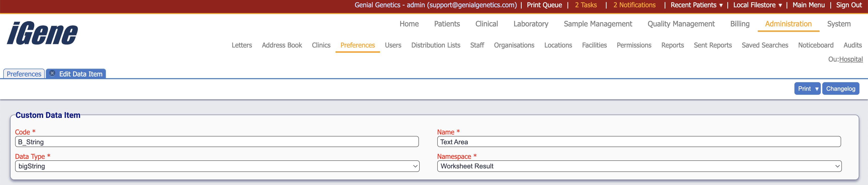Click the Changelog button
This screenshot has height=185, width=868.
coord(840,89)
